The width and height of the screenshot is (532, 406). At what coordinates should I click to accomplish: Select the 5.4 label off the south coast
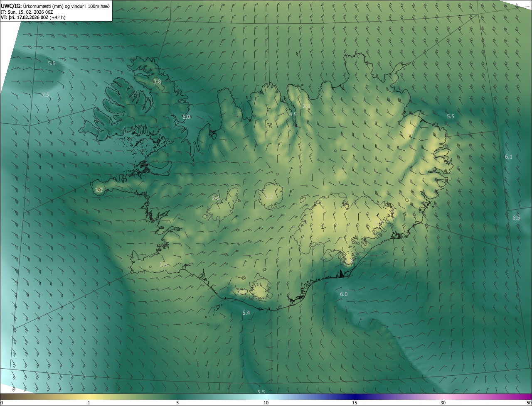(x=246, y=312)
